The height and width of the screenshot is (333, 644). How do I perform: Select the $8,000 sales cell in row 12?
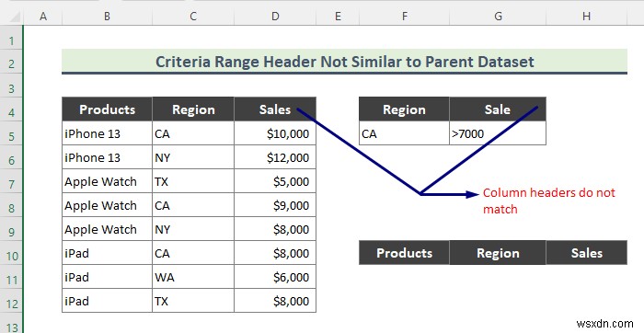coord(275,301)
